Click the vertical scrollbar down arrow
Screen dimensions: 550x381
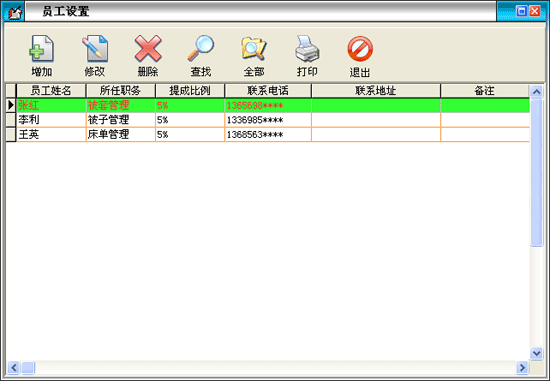tap(536, 353)
